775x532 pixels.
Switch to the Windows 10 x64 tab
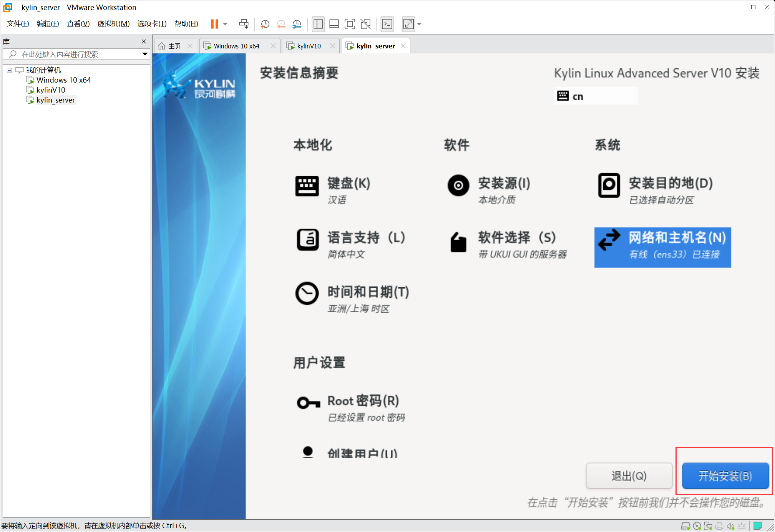pos(237,46)
